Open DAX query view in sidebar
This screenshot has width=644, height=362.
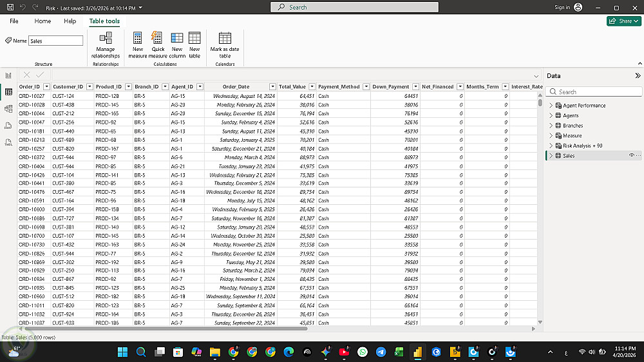pyautogui.click(x=8, y=126)
